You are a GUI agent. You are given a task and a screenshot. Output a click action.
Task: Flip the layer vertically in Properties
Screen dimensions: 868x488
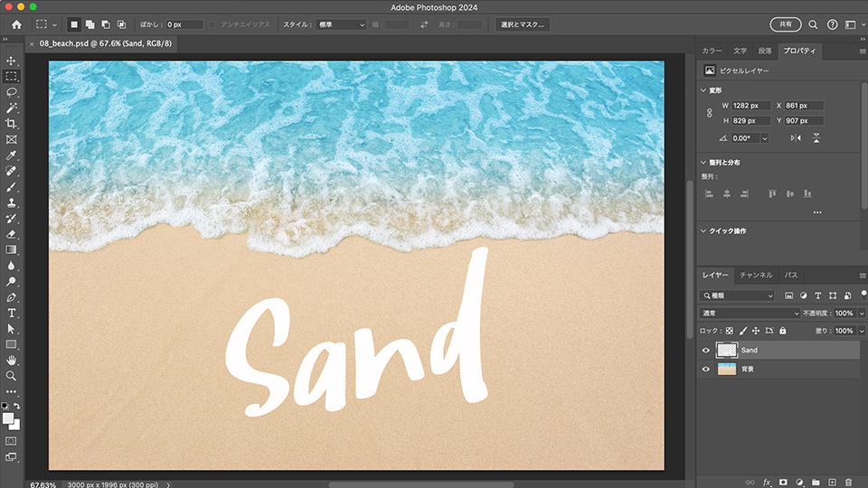click(x=816, y=138)
